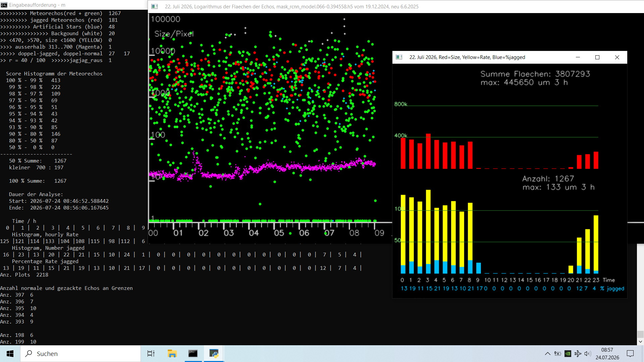The height and width of the screenshot is (362, 644).
Task: Expand hidden system tray icons chevron
Action: [547, 354]
